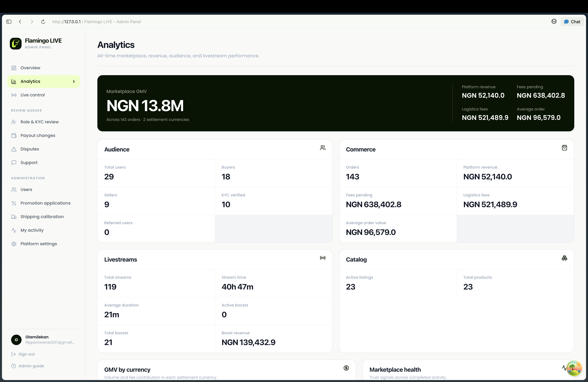Click the Marketplace health pulse icon
Screen dimensions: 588x382
point(564,368)
